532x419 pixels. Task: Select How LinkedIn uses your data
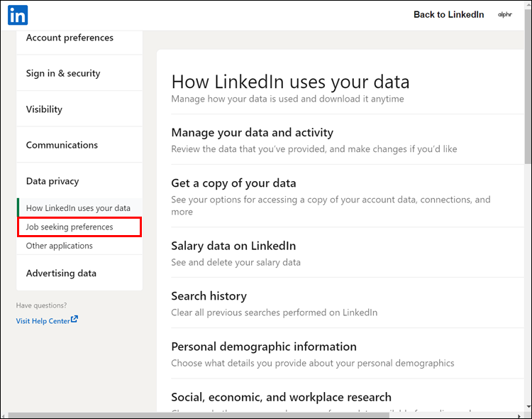78,208
